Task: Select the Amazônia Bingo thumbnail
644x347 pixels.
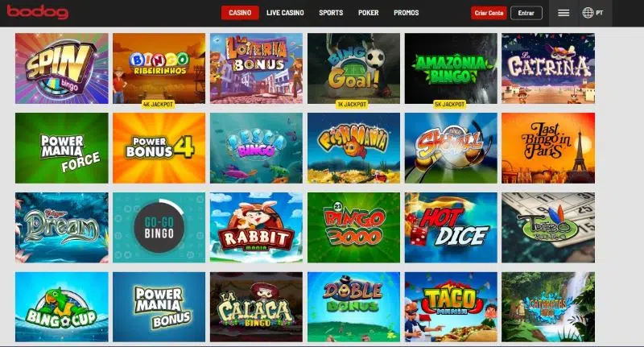Action: tap(451, 68)
